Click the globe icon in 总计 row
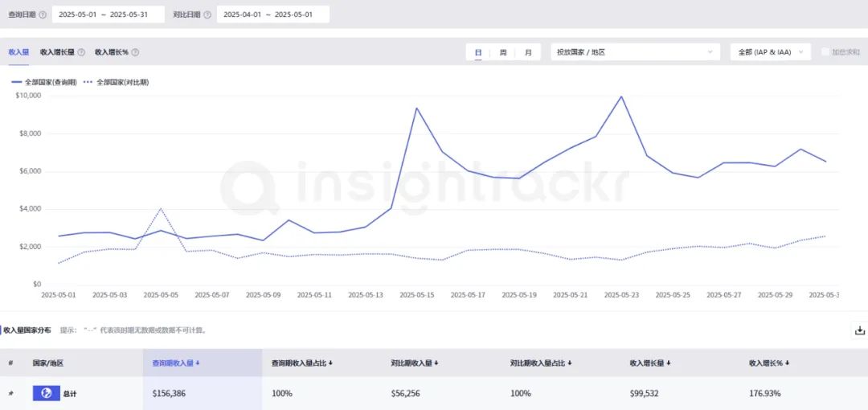This screenshot has height=410, width=868. tap(47, 393)
